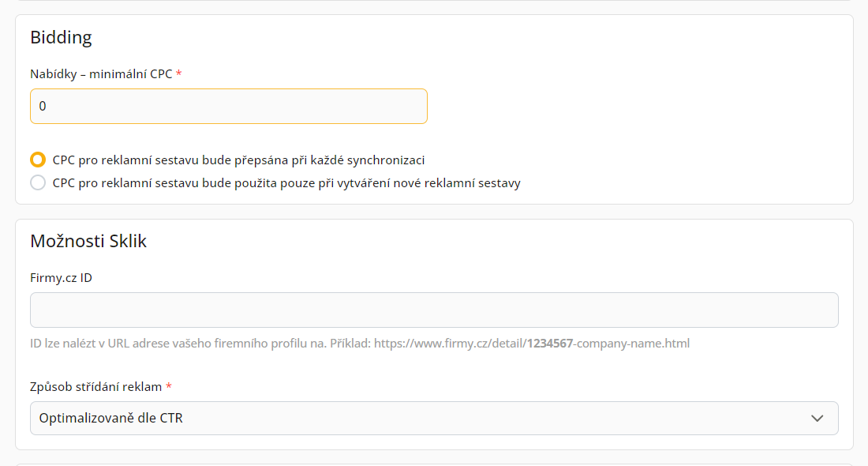Viewport: 868px width, 466px height.
Task: Click the red asterisk beside Způsob střídání reklam
Action: 169,387
